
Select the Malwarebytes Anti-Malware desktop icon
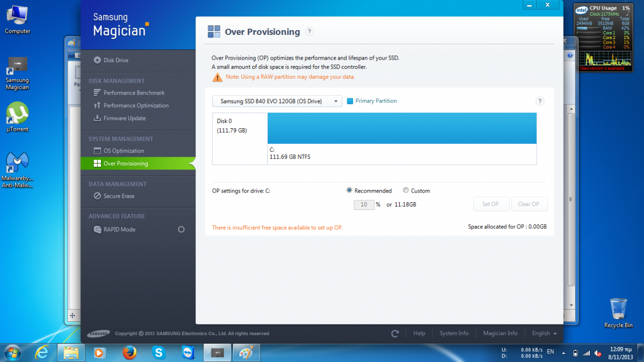tap(17, 171)
